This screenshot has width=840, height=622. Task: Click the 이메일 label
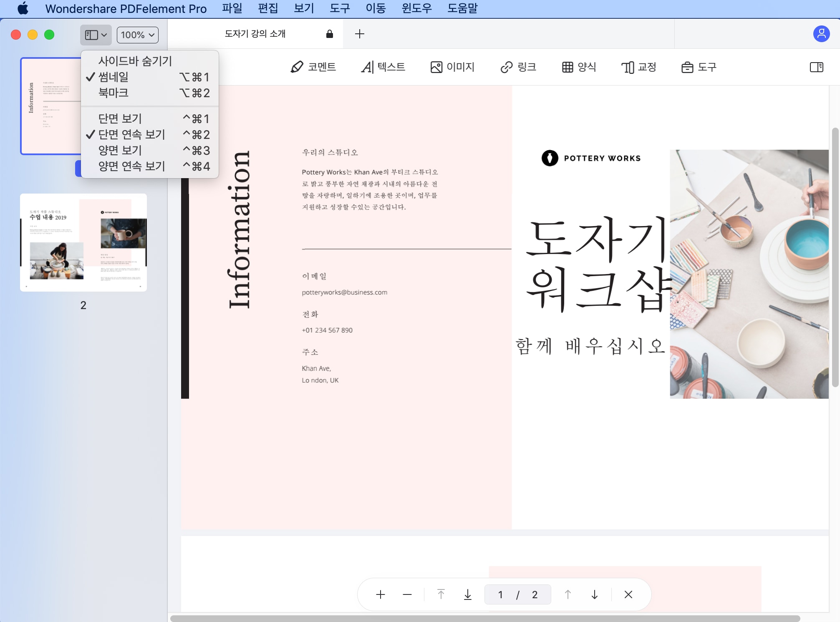pyautogui.click(x=314, y=276)
